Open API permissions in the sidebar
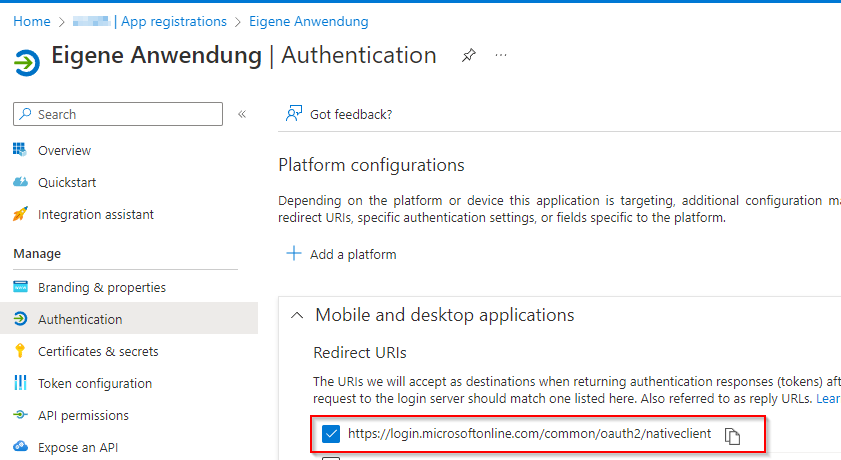841x460 pixels. coord(83,415)
